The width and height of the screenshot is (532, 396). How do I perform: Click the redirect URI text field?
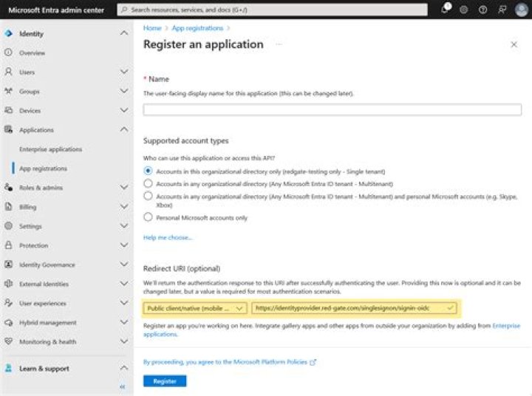tap(354, 308)
